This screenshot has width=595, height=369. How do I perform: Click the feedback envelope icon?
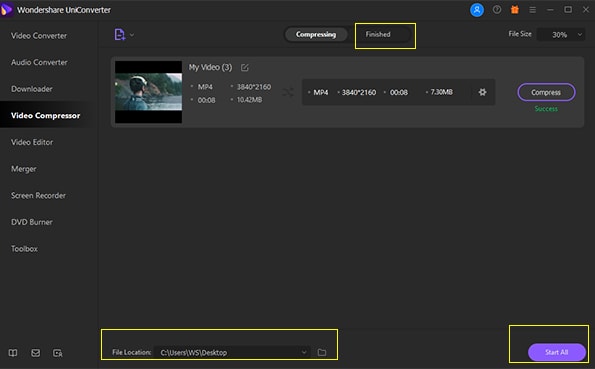click(36, 353)
